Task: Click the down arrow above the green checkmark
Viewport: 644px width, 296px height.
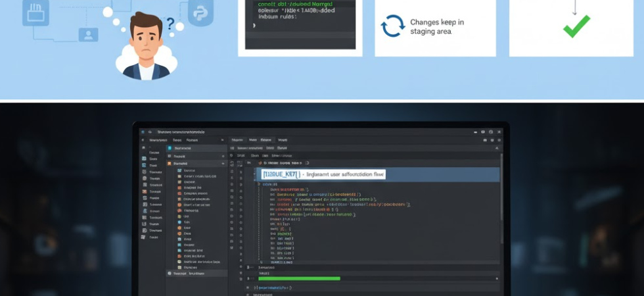Action: [575, 7]
